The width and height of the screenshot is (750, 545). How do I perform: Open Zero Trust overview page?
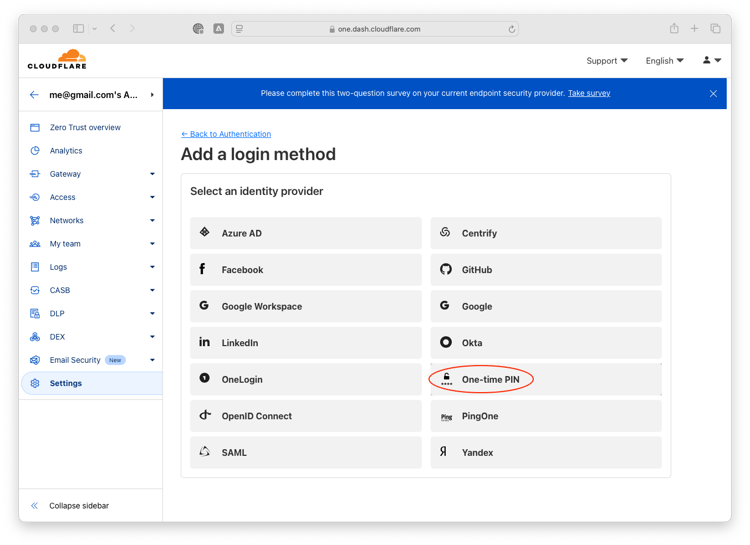pyautogui.click(x=85, y=127)
